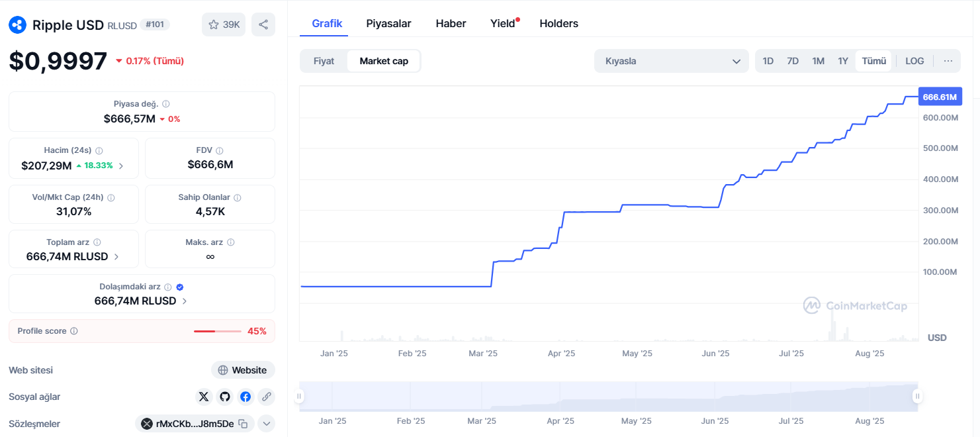Select the 1M time range
This screenshot has height=437, width=980.
(819, 61)
